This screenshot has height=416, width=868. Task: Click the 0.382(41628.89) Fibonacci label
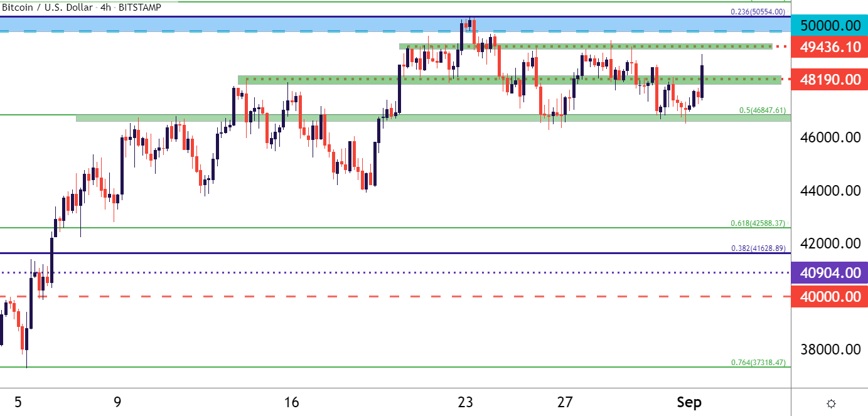pyautogui.click(x=758, y=248)
